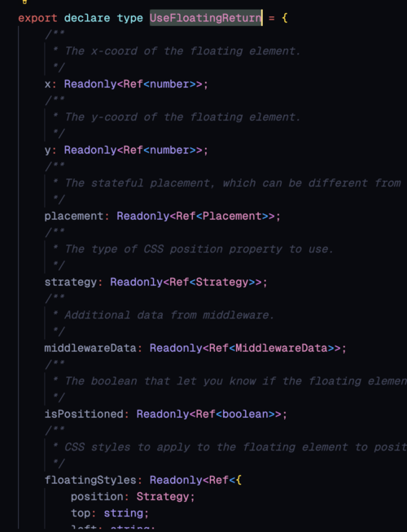The height and width of the screenshot is (532, 407).
Task: Click the floatingStyles property name
Action: click(x=90, y=480)
